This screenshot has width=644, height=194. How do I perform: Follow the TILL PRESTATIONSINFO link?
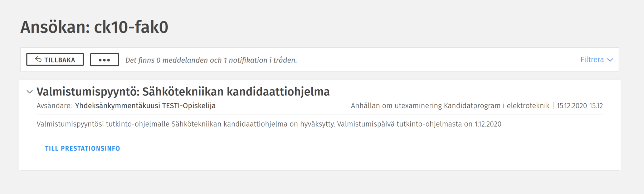tap(83, 148)
